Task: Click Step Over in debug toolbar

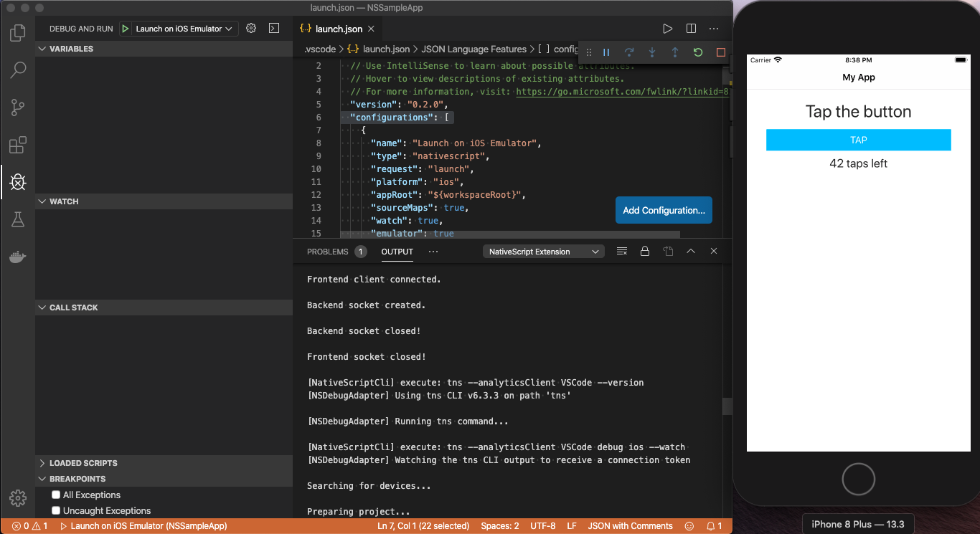Action: tap(630, 52)
